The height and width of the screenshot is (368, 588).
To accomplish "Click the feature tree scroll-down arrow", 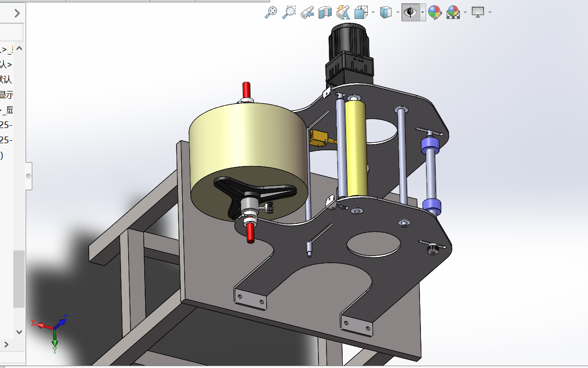I will [19, 332].
